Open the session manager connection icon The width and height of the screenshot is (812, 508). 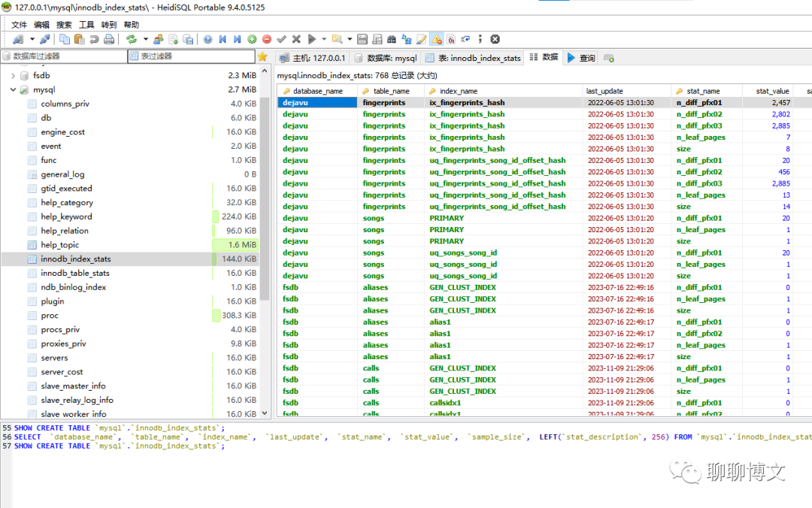[x=18, y=39]
